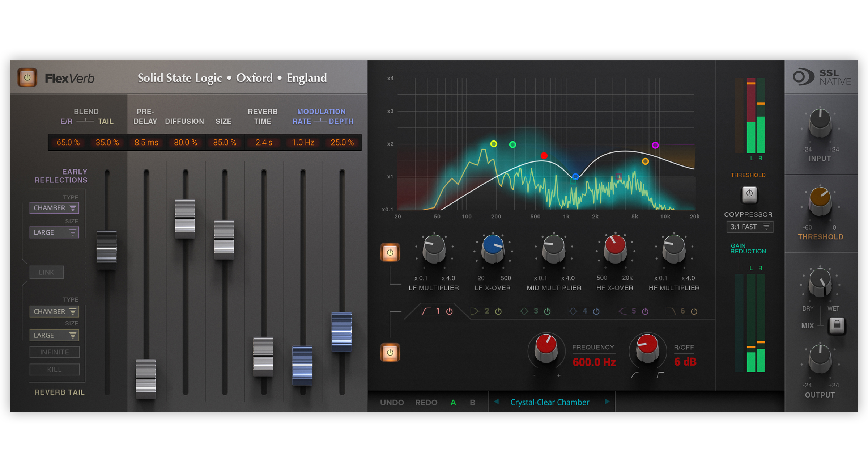Click the Mid Multiplier knob

click(554, 249)
